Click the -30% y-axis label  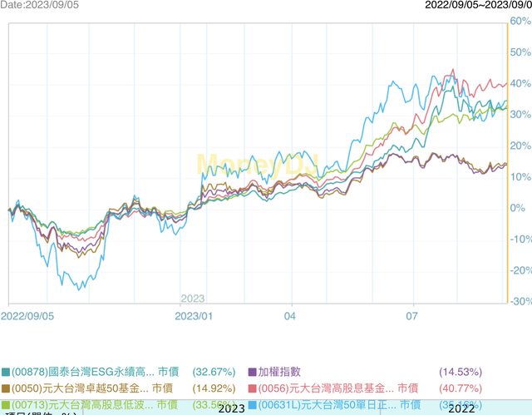[x=520, y=301]
